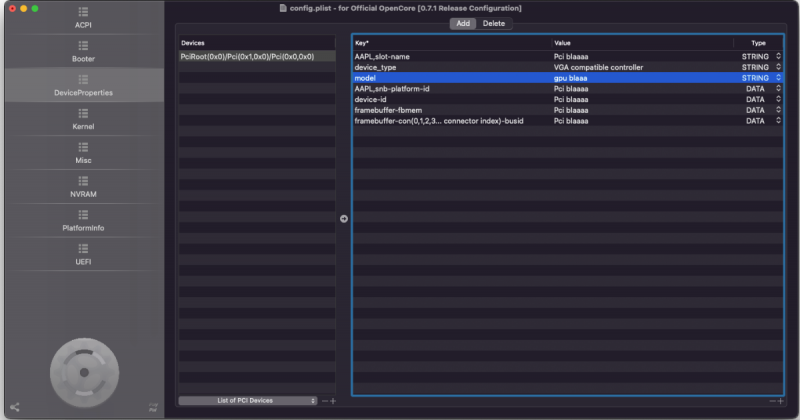Add device with plus button under Devices list

333,401
